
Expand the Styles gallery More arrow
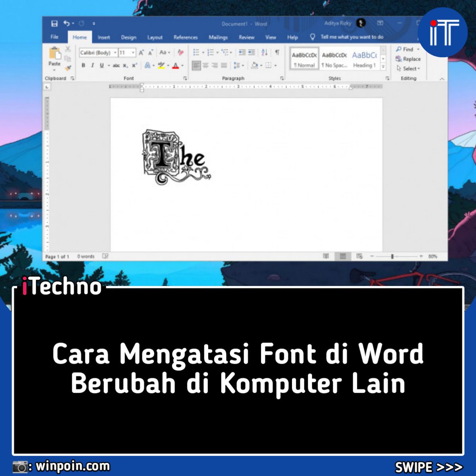383,67
